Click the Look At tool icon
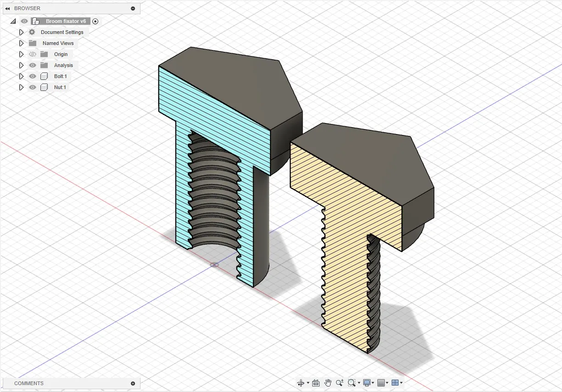The height and width of the screenshot is (392, 562). pos(316,383)
